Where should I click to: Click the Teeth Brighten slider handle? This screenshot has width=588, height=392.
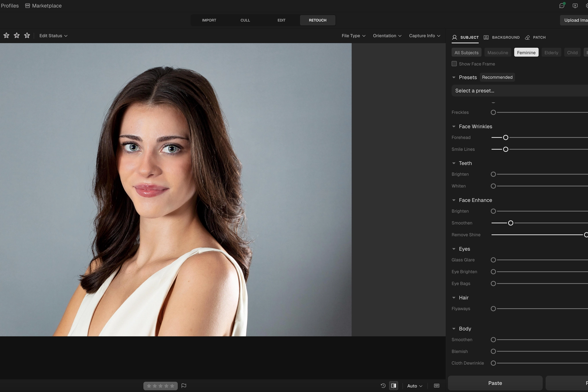493,174
